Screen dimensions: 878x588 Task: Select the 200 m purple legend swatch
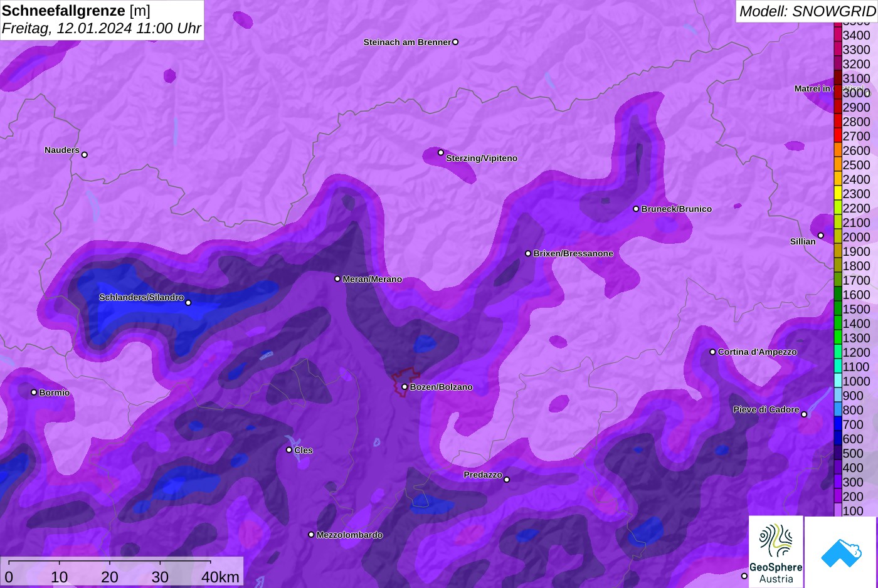pos(838,496)
